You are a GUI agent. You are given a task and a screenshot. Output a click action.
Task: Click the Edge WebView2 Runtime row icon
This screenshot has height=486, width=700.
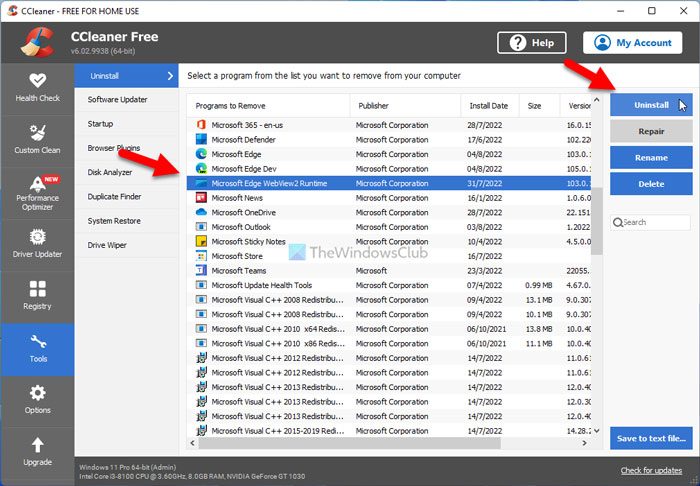[201, 183]
